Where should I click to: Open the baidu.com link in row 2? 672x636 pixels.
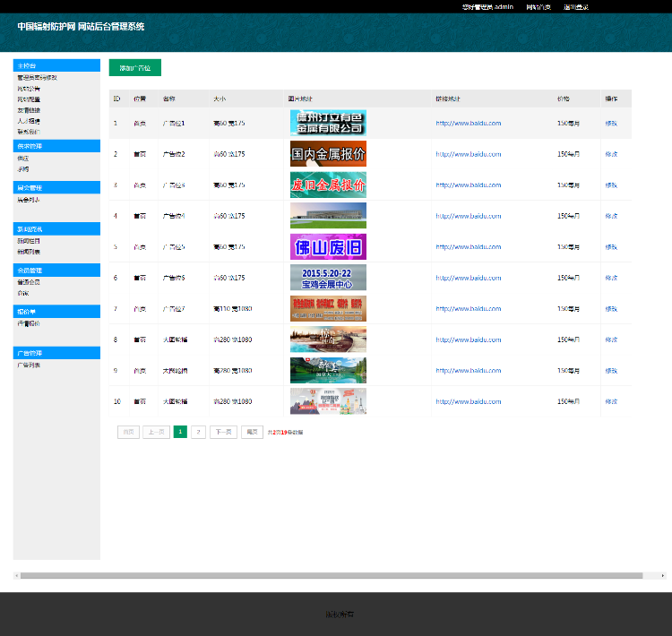[x=468, y=154]
